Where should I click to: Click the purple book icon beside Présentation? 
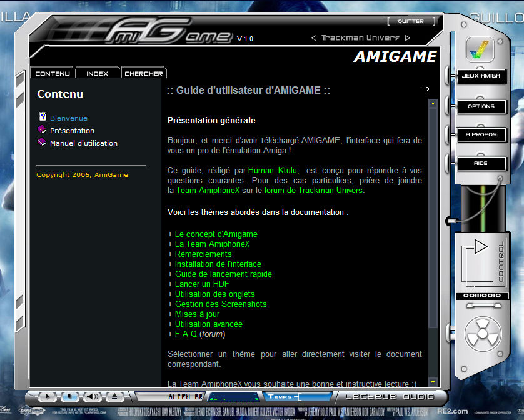[x=42, y=129]
